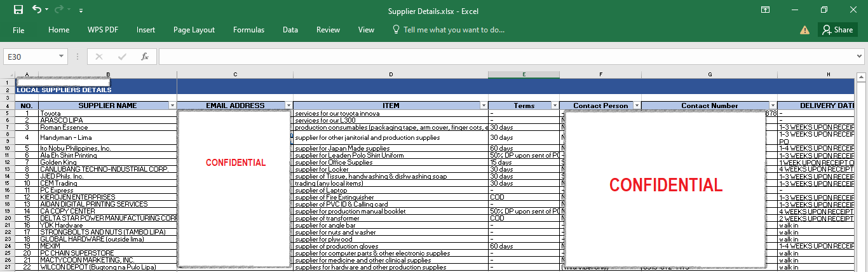Click the Share button
This screenshot has width=868, height=272.
click(x=837, y=30)
